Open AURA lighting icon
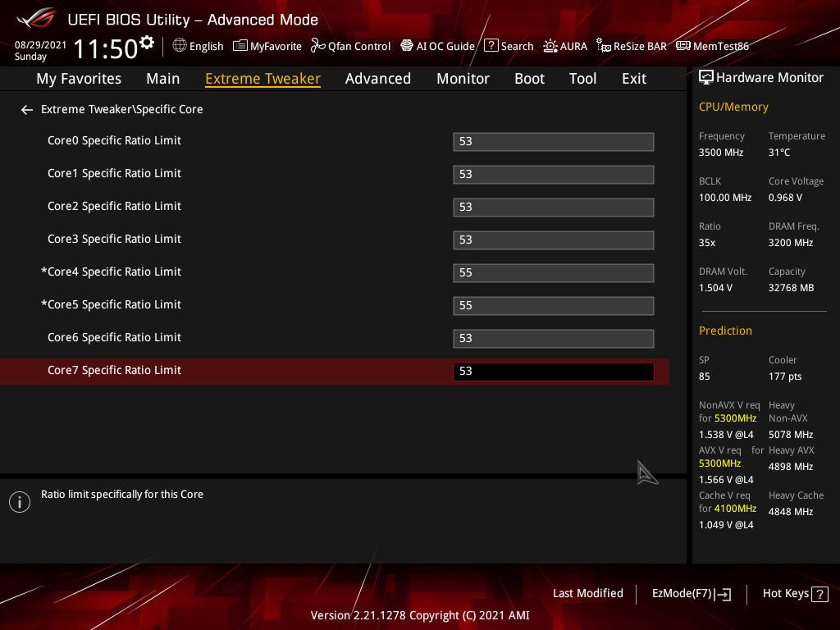 [x=550, y=46]
